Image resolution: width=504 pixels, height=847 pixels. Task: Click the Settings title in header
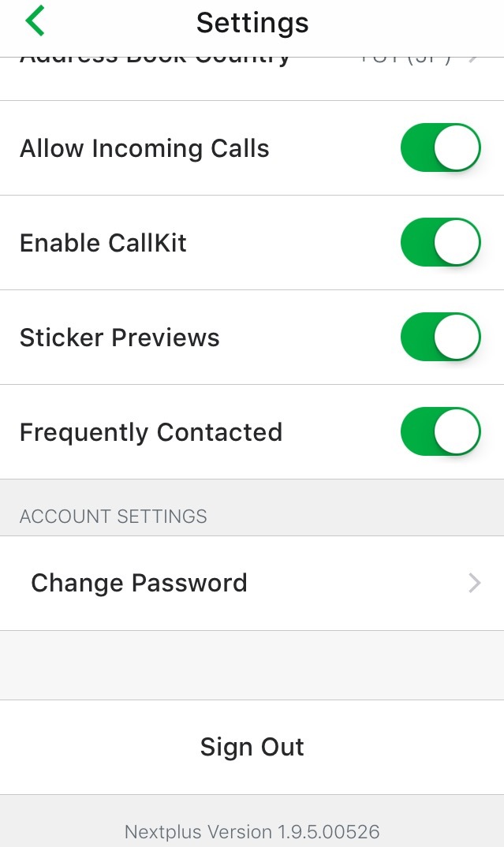click(x=252, y=22)
